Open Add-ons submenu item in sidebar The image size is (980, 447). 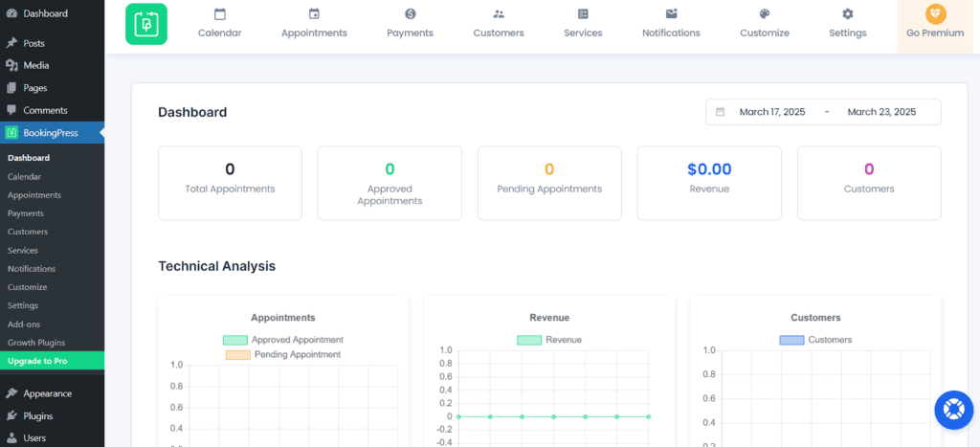click(24, 324)
